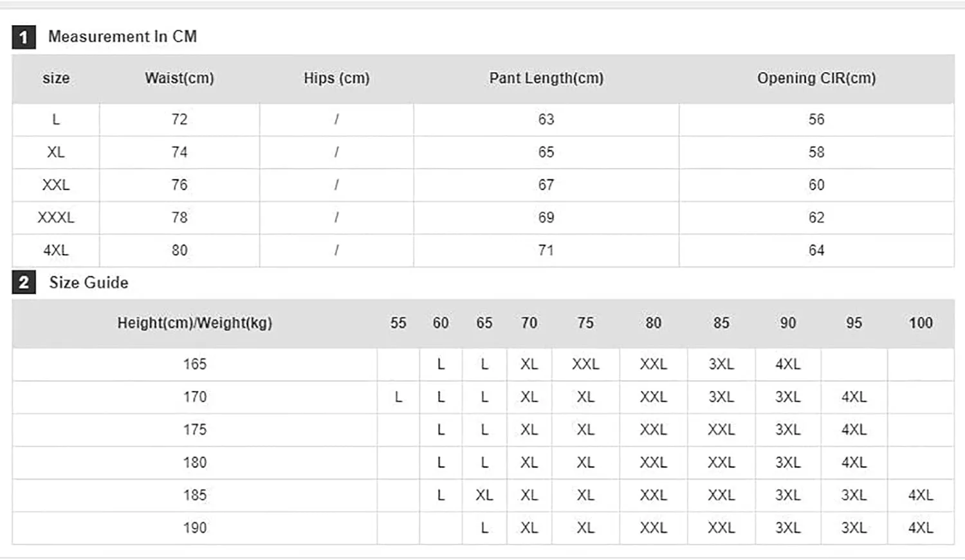This screenshot has width=965, height=560.
Task: Select pant length value 71
Action: point(546,251)
